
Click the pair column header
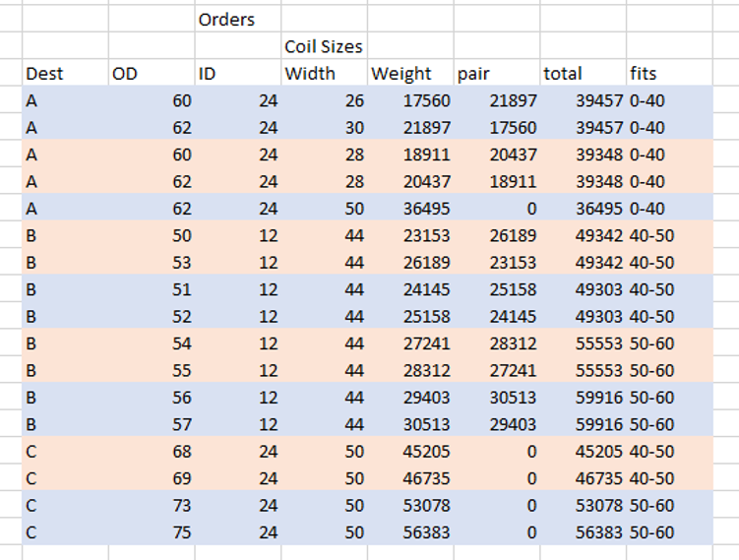coord(497,73)
